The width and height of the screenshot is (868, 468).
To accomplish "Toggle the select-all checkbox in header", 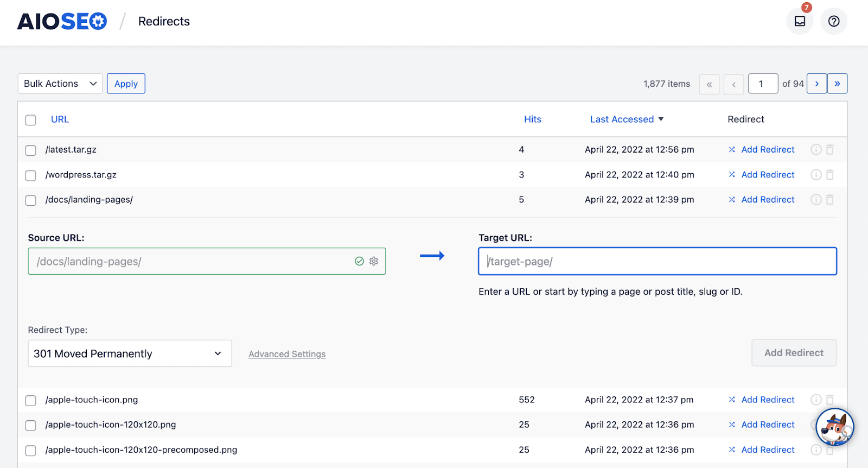I will point(31,120).
